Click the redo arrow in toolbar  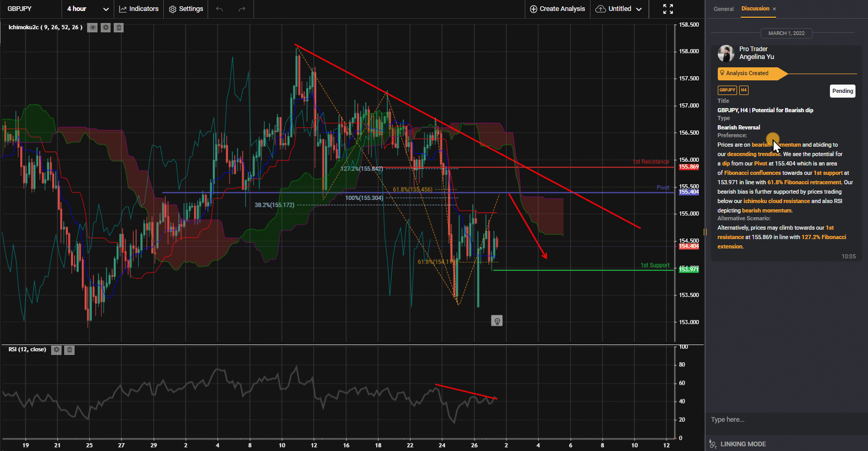(242, 9)
